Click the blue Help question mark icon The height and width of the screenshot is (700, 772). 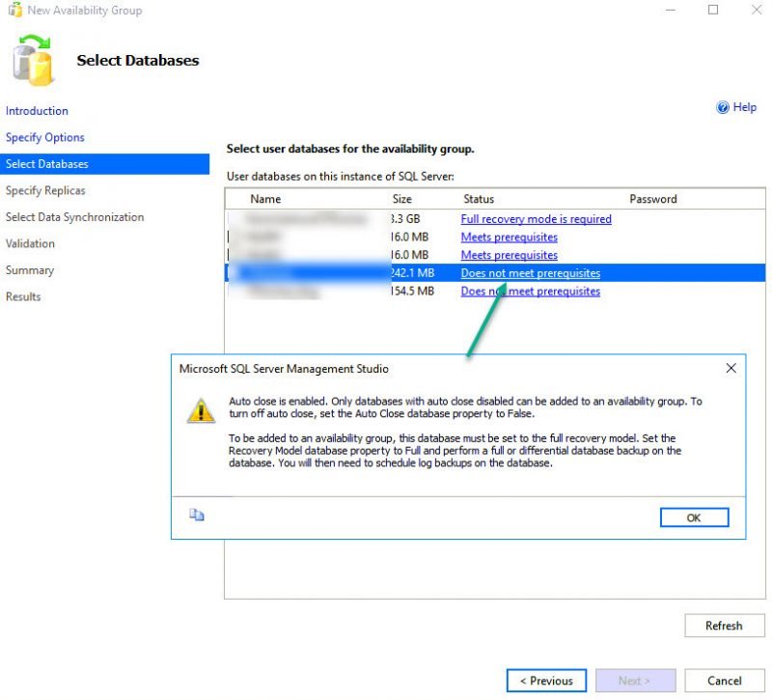(723, 108)
